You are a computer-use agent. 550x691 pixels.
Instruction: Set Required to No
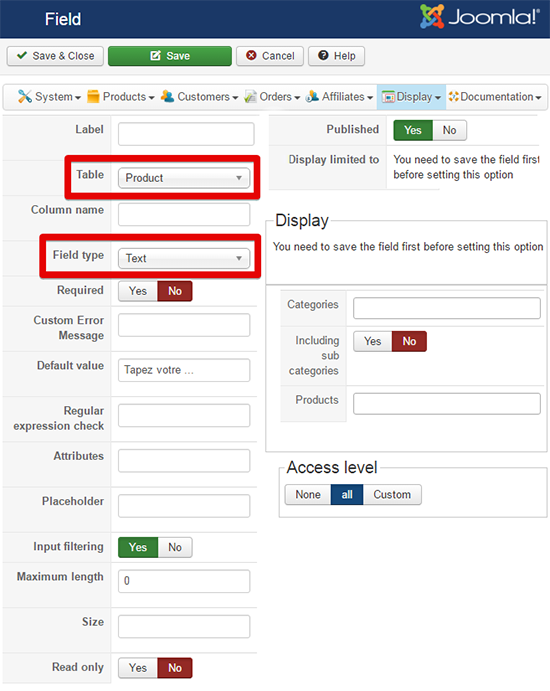click(175, 291)
